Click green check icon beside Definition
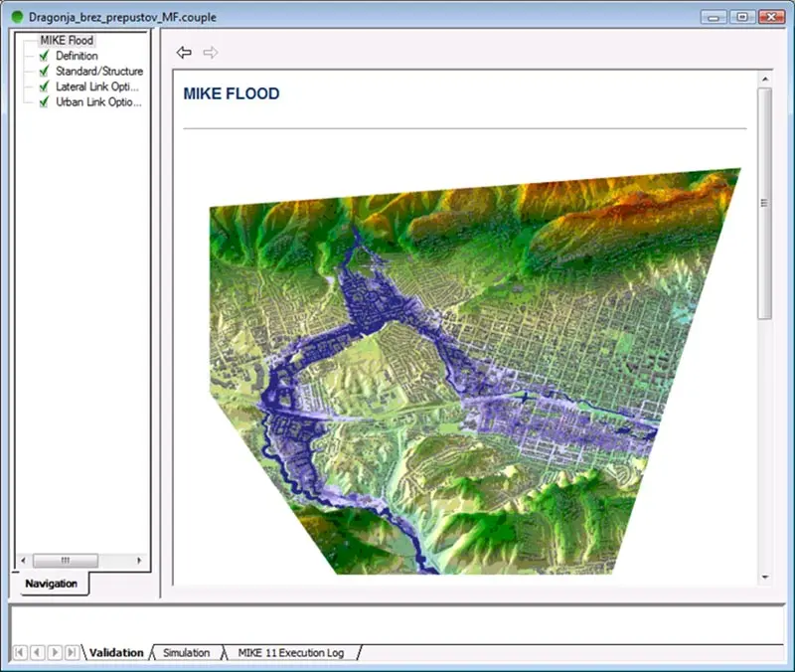This screenshot has width=795, height=672. (44, 56)
